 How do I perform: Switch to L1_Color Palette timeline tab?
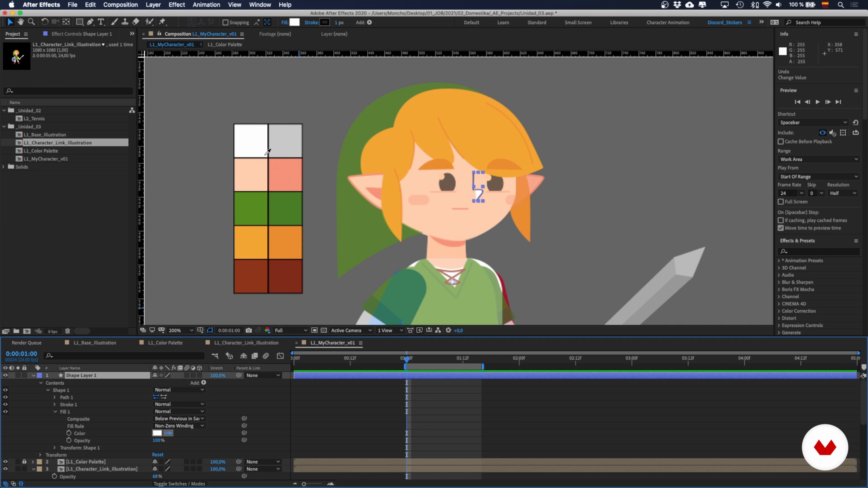coord(165,343)
